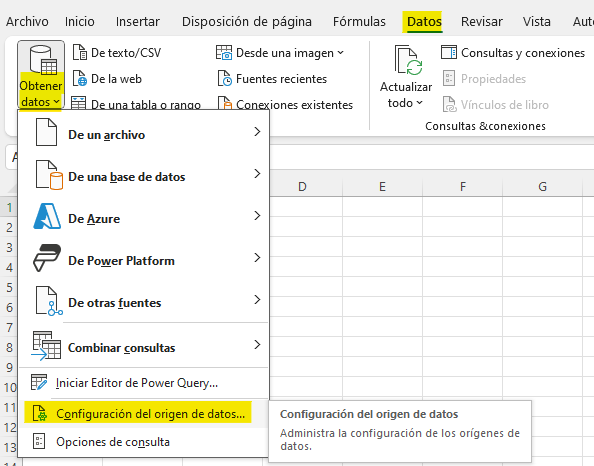The width and height of the screenshot is (594, 466).
Task: Click the De una tabla o rango icon
Action: [78, 103]
